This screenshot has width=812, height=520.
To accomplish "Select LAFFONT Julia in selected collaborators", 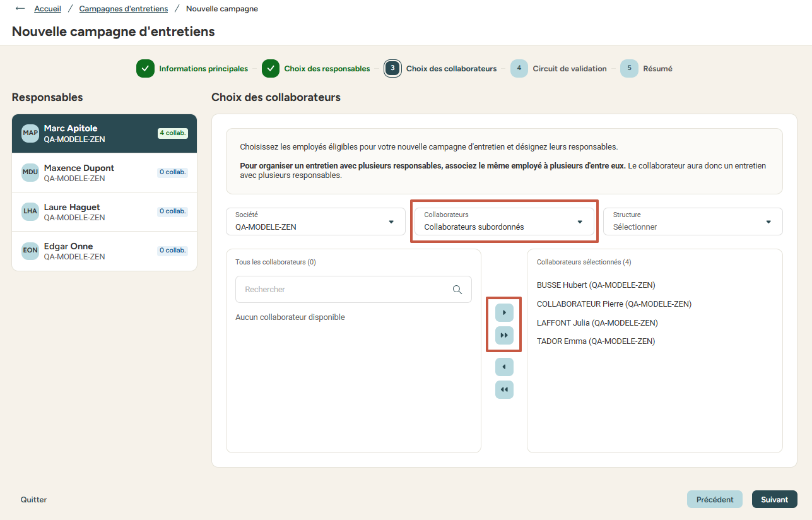I will 597,322.
